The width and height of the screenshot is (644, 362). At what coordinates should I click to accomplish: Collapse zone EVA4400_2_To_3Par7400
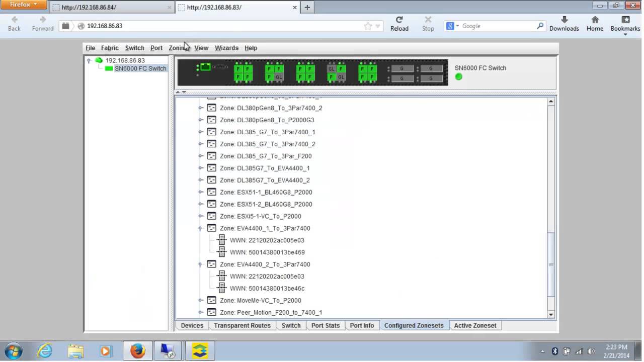[x=201, y=264]
